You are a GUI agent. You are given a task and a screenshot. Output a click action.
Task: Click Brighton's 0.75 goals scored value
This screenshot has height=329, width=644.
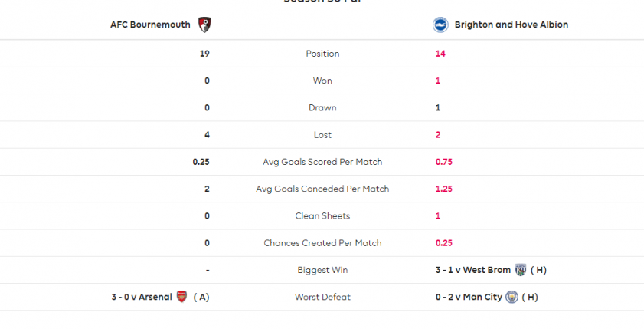pyautogui.click(x=444, y=162)
